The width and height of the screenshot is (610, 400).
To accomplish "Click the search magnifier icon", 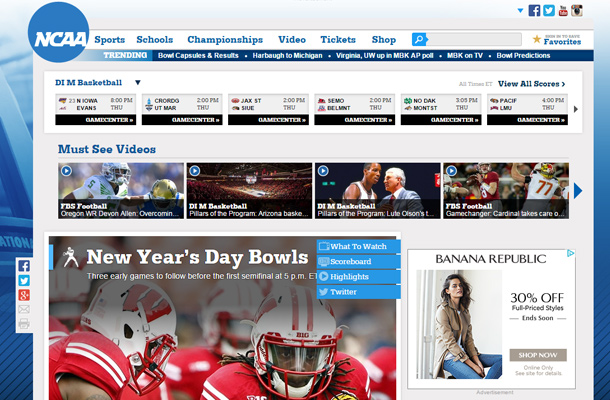I will coord(419,39).
